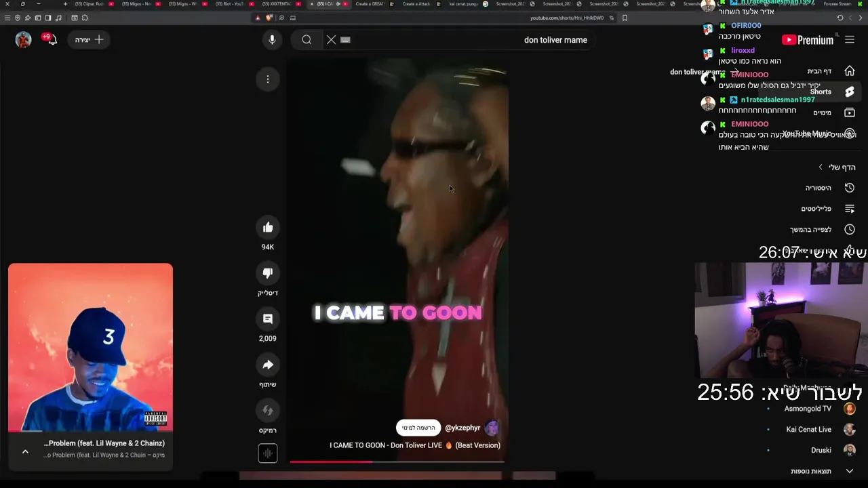The height and width of the screenshot is (488, 868).
Task: Open the browser hamburger menu at far left
Action: tap(7, 18)
